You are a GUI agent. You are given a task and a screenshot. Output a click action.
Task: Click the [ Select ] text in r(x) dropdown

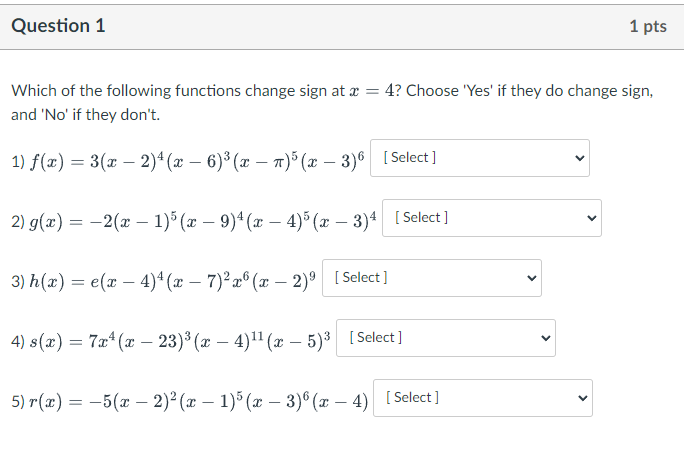point(412,397)
